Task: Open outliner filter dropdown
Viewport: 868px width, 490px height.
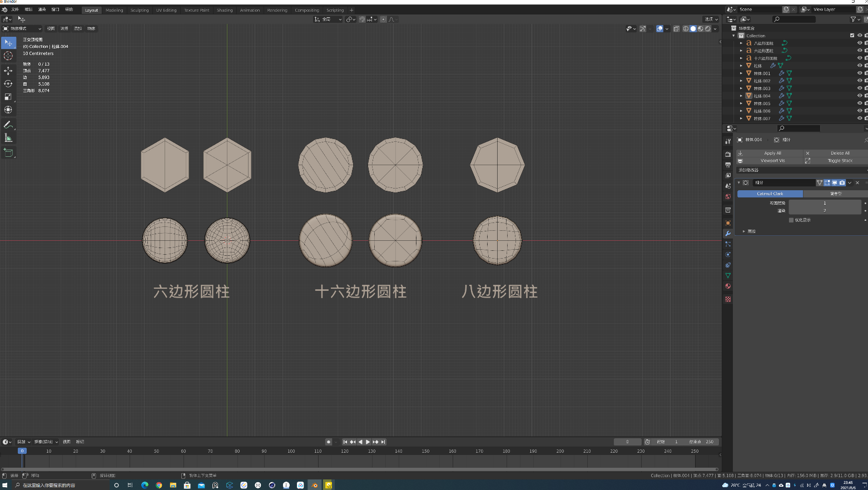Action: pos(855,19)
